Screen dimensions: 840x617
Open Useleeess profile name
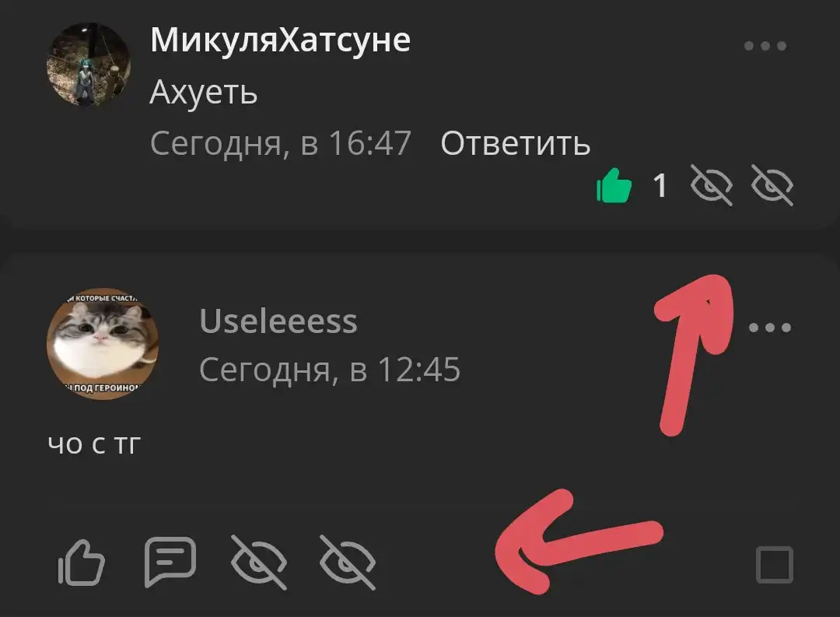[x=278, y=321]
